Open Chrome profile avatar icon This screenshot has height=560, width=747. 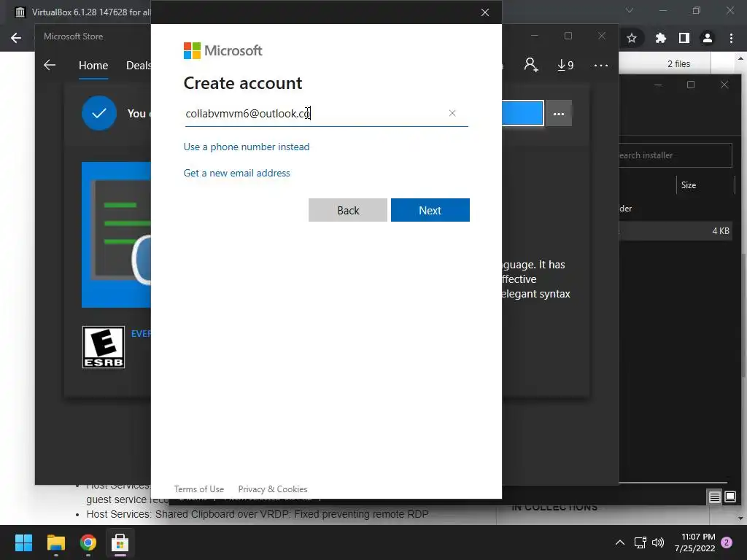(x=708, y=38)
